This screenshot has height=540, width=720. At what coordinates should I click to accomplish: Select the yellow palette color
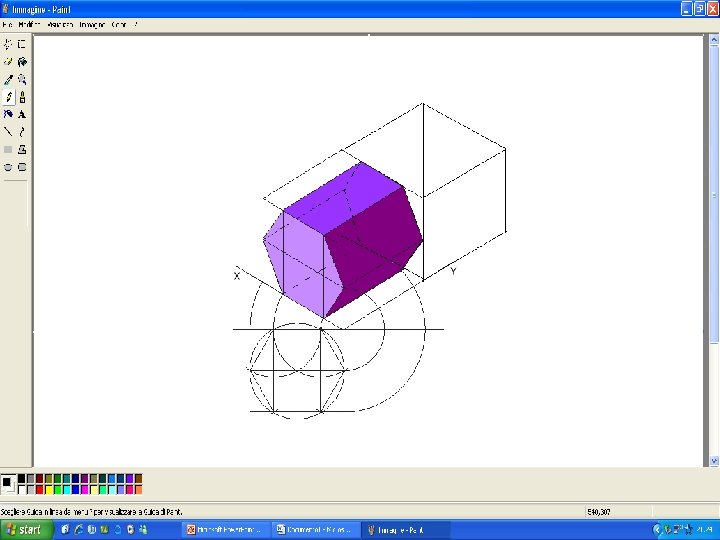coord(49,490)
